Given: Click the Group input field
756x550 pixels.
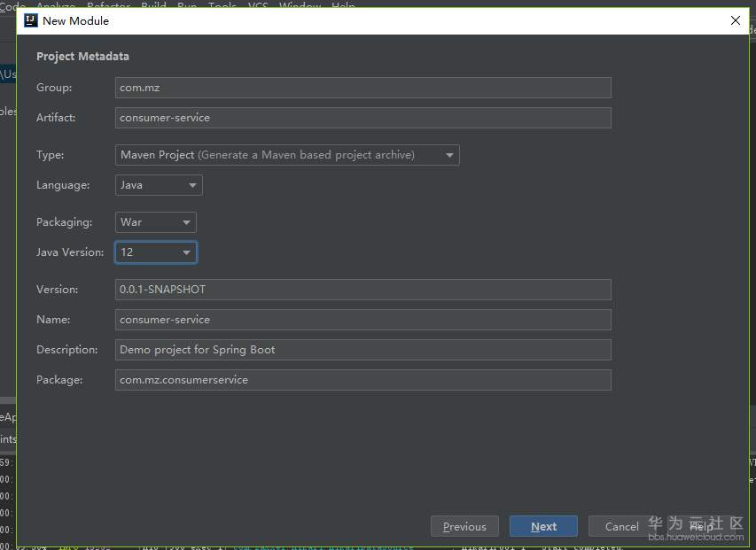Looking at the screenshot, I should pyautogui.click(x=363, y=88).
